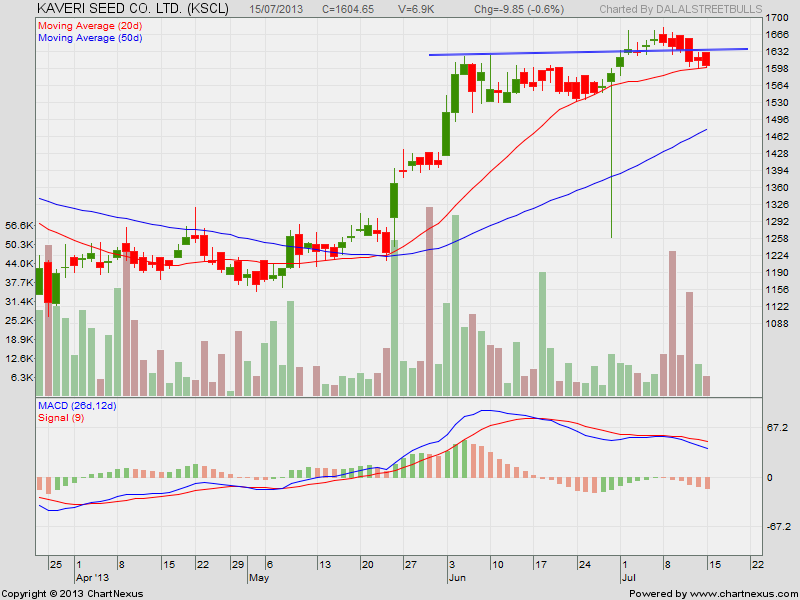Click "Powered by www.chartnexus.com" footer text
The image size is (800, 600).
pos(714,594)
